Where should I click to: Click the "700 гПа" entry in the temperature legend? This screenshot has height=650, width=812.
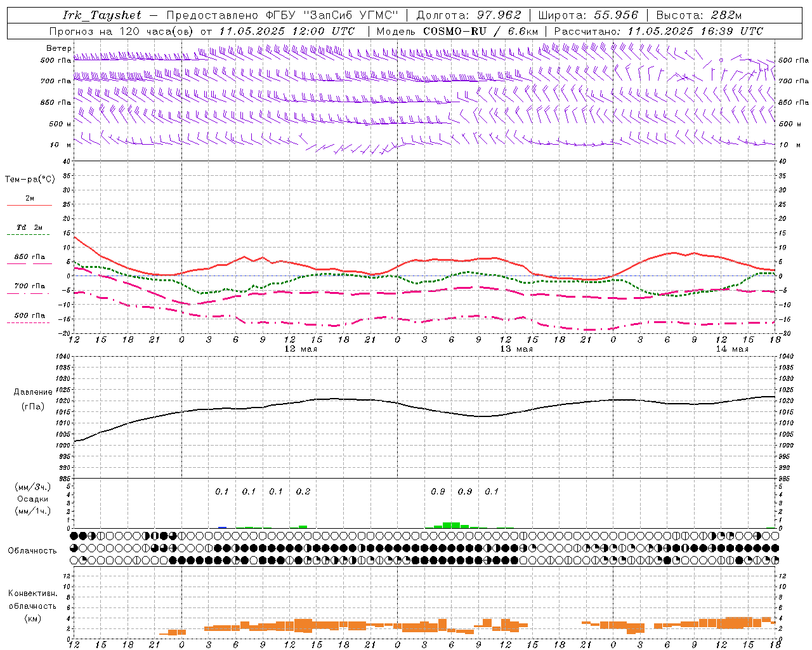pos(30,286)
